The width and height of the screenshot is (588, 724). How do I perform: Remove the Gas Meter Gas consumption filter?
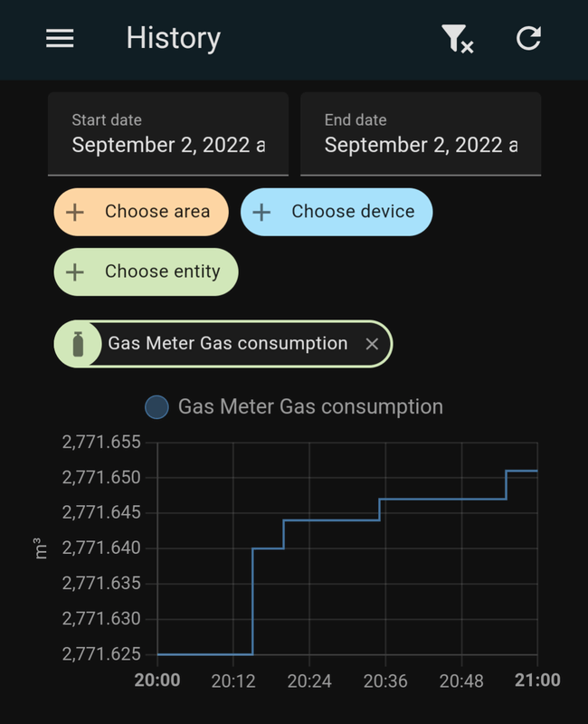coord(374,344)
